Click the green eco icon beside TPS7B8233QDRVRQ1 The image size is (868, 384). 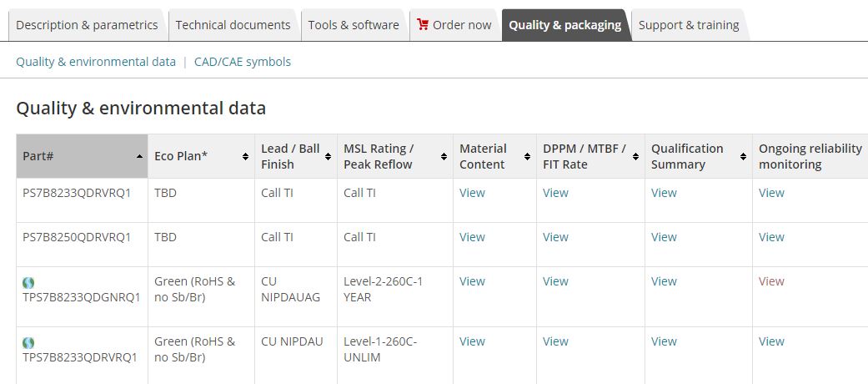(28, 342)
